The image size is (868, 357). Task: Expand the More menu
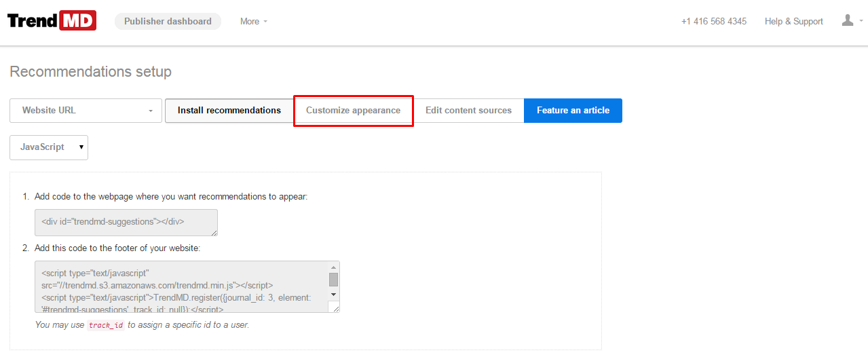coord(254,21)
